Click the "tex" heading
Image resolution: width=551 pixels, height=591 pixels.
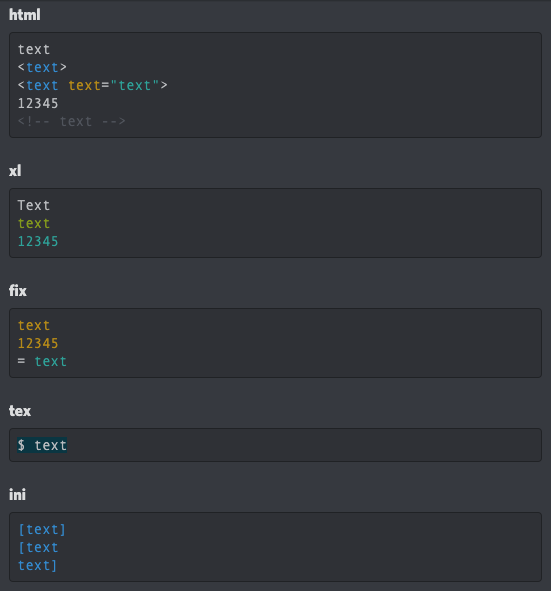[20, 411]
